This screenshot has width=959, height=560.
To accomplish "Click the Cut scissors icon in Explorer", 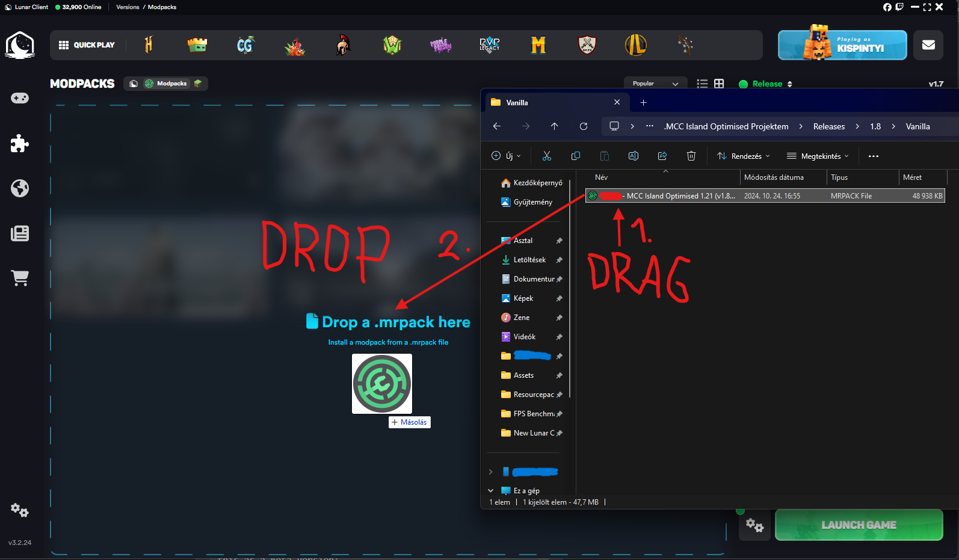I will 547,156.
